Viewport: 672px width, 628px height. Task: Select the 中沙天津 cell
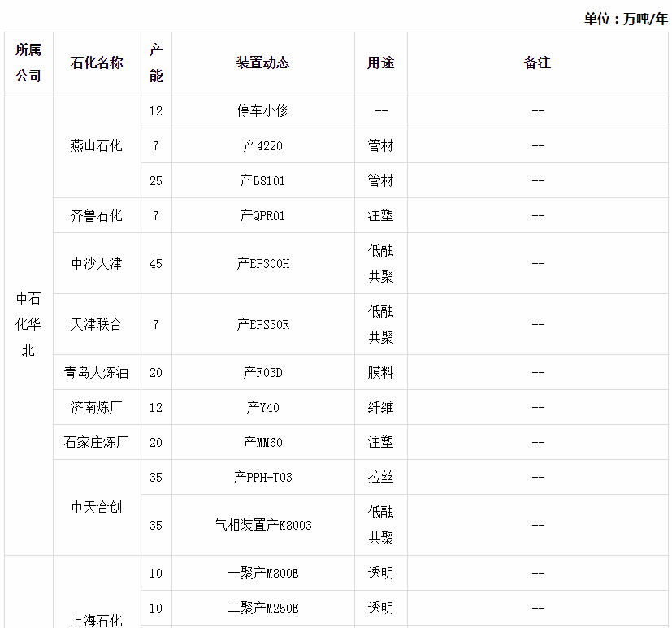97,263
